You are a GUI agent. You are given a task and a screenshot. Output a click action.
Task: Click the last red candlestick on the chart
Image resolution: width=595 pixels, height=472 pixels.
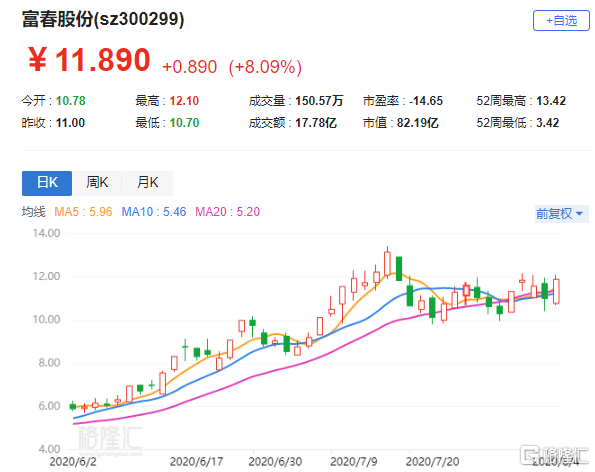pos(557,291)
